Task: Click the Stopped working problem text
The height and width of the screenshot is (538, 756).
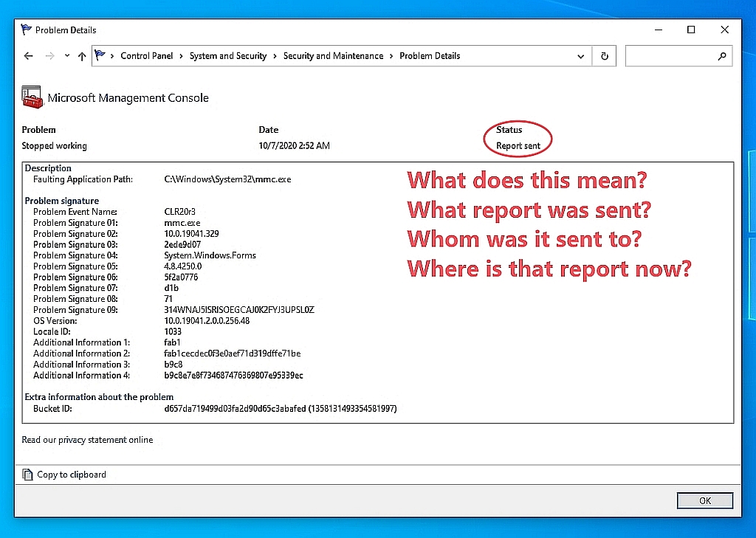Action: point(54,146)
